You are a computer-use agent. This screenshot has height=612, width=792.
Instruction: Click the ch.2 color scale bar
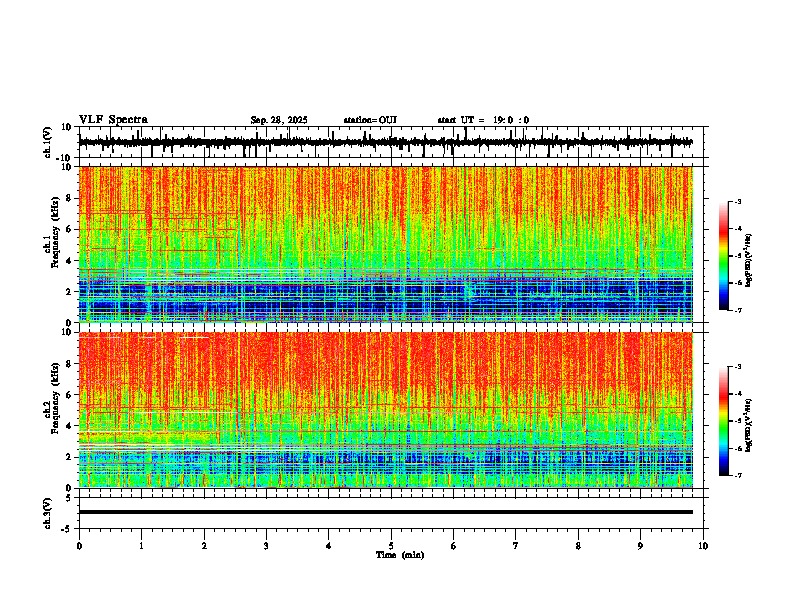tap(724, 421)
